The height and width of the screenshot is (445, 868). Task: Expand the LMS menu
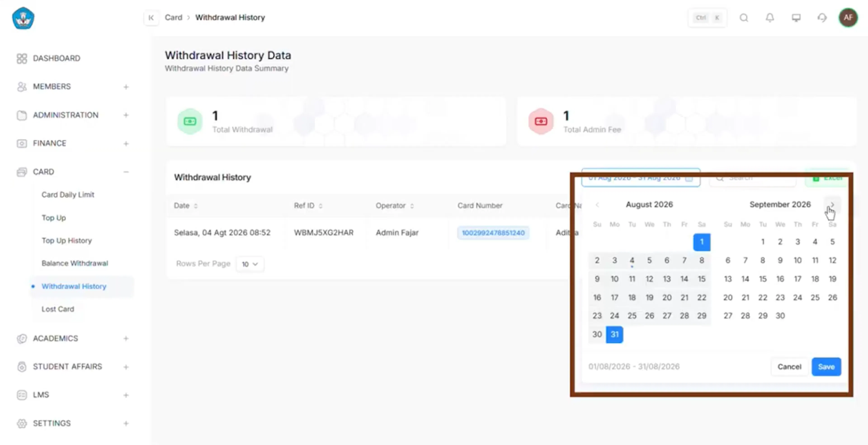coord(126,395)
